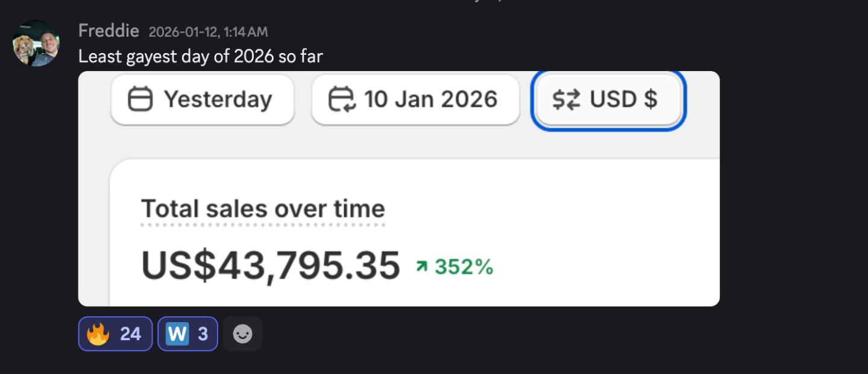Click the 352% change indicator
The width and height of the screenshot is (868, 374).
click(464, 267)
